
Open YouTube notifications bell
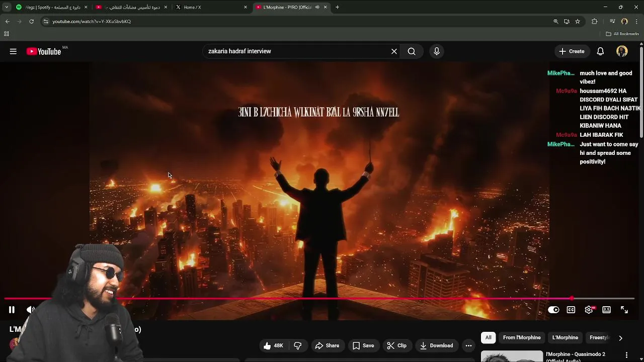[600, 51]
